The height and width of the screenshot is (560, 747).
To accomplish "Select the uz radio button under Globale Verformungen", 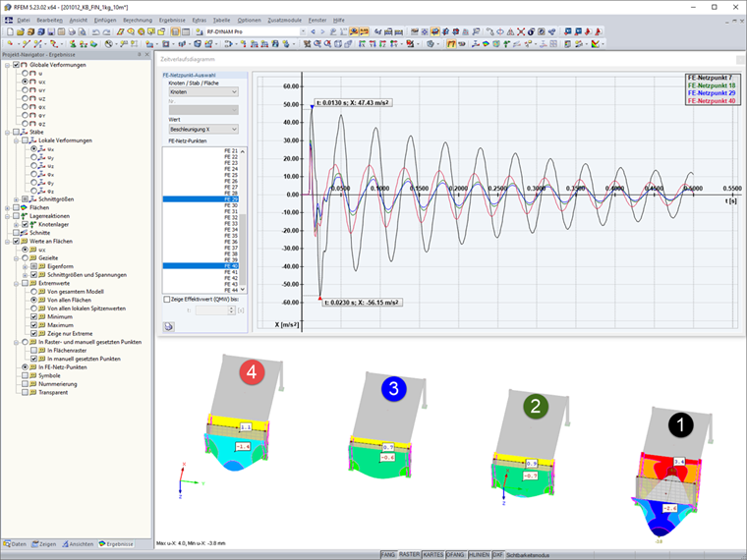I will [x=25, y=98].
